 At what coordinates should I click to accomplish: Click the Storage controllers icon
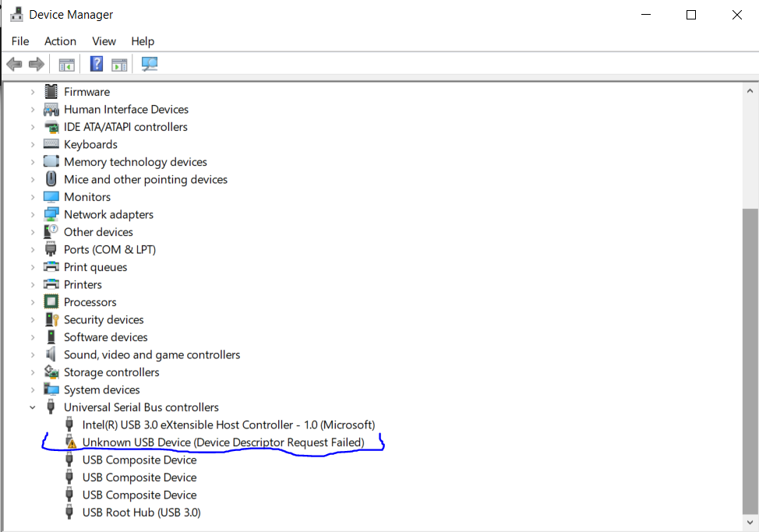click(51, 372)
